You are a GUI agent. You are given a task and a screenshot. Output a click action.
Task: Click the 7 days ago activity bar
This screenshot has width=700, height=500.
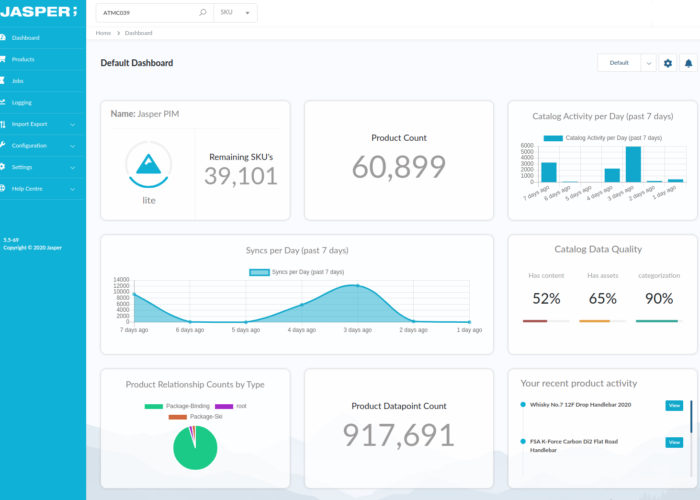point(549,172)
